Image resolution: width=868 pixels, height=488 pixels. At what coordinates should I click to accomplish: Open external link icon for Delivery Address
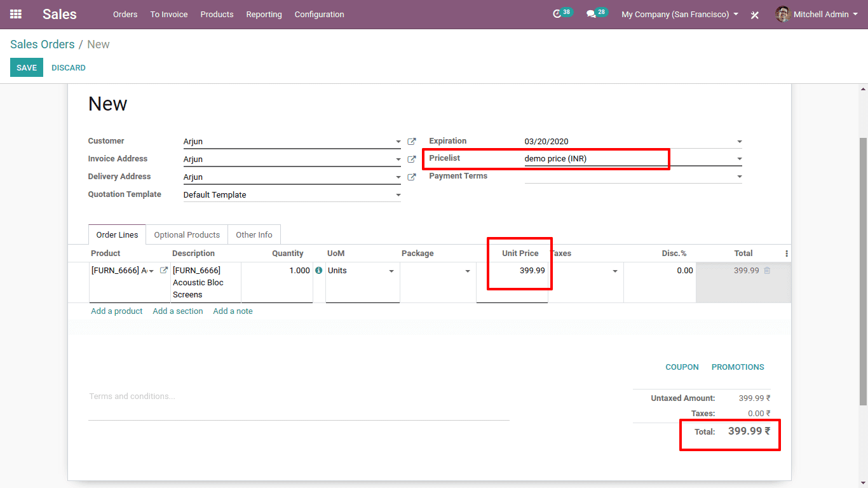coord(412,177)
